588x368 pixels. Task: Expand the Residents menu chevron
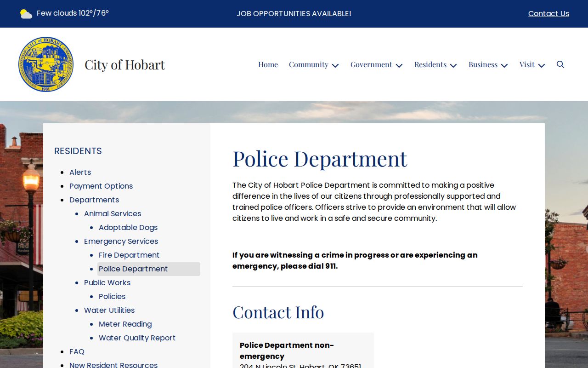coord(453,65)
